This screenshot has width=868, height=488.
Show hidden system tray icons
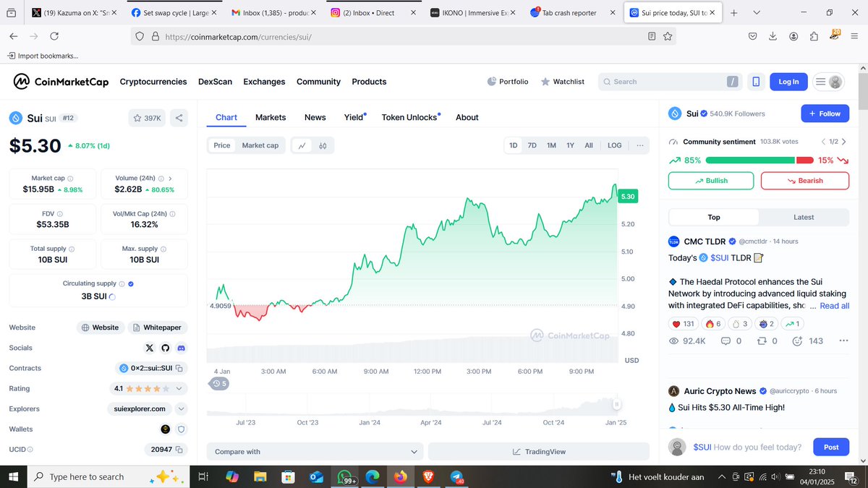[721, 477]
